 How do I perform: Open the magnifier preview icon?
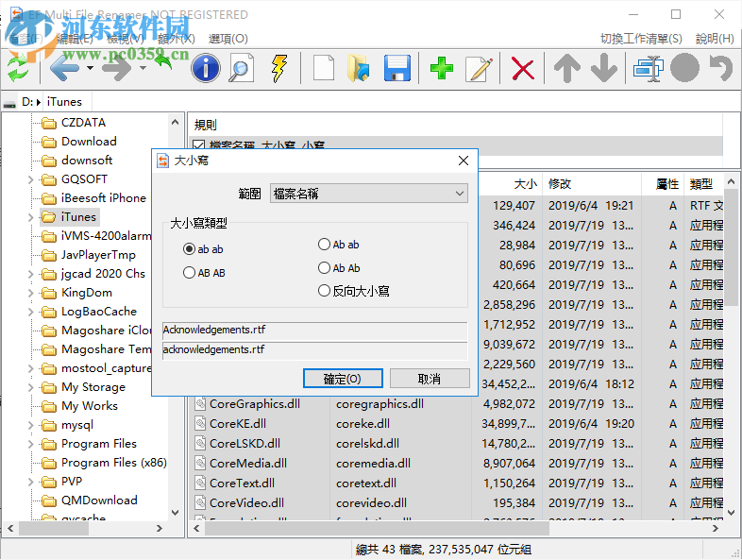pyautogui.click(x=241, y=68)
